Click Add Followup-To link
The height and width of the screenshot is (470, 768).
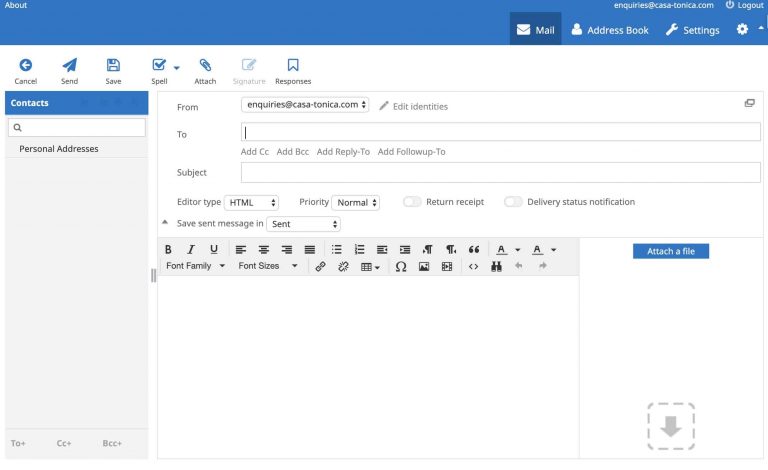pos(411,152)
